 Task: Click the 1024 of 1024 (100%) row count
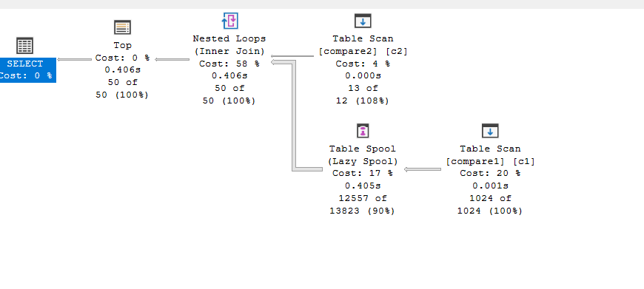(490, 205)
